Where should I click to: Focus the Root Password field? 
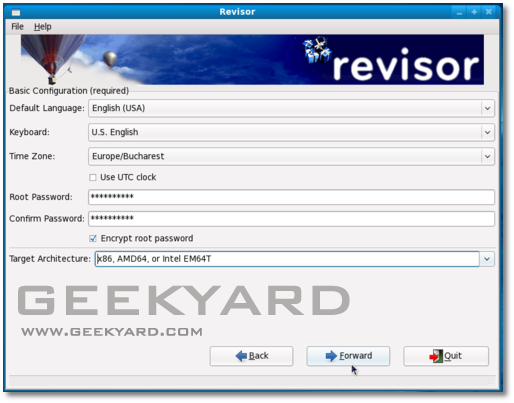coord(291,197)
